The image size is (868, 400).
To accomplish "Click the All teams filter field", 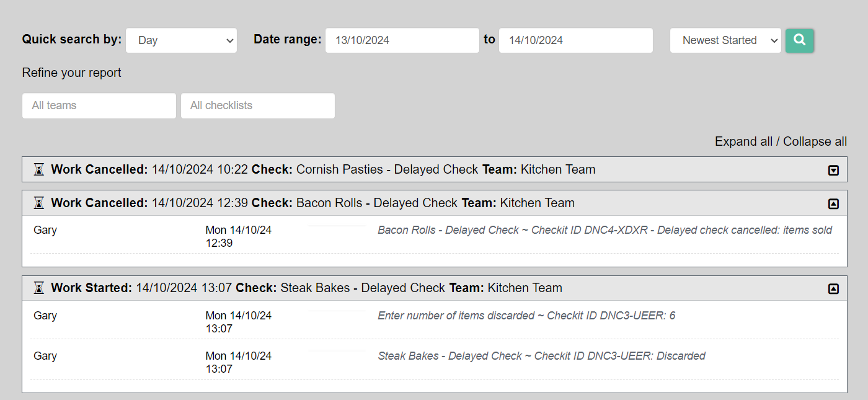I will tap(99, 106).
